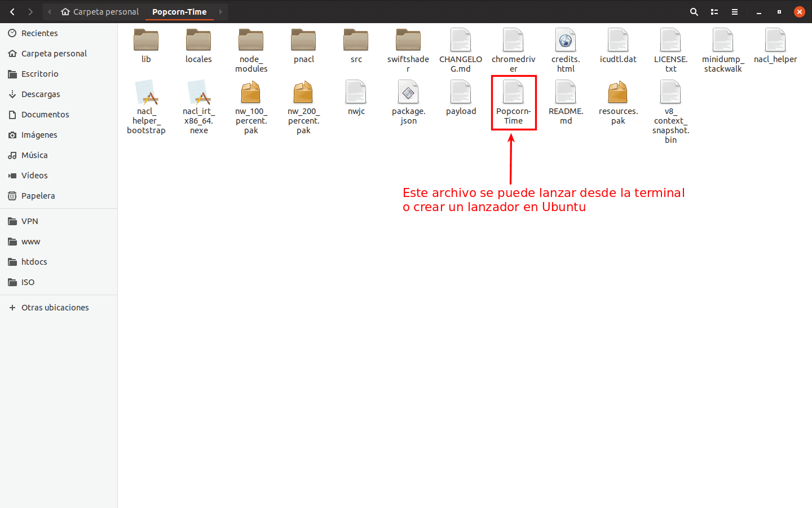Image resolution: width=812 pixels, height=508 pixels.
Task: Select the nw_100_percent.pak package icon
Action: 251,92
